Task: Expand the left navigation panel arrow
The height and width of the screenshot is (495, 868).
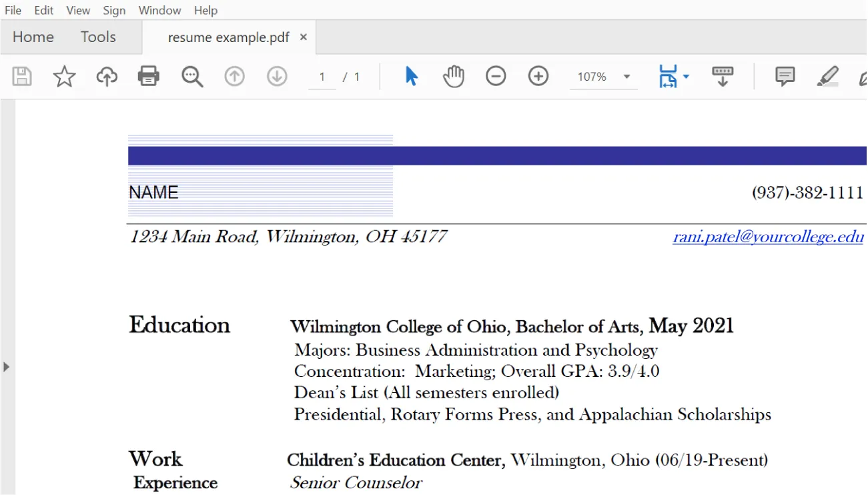Action: 5,366
